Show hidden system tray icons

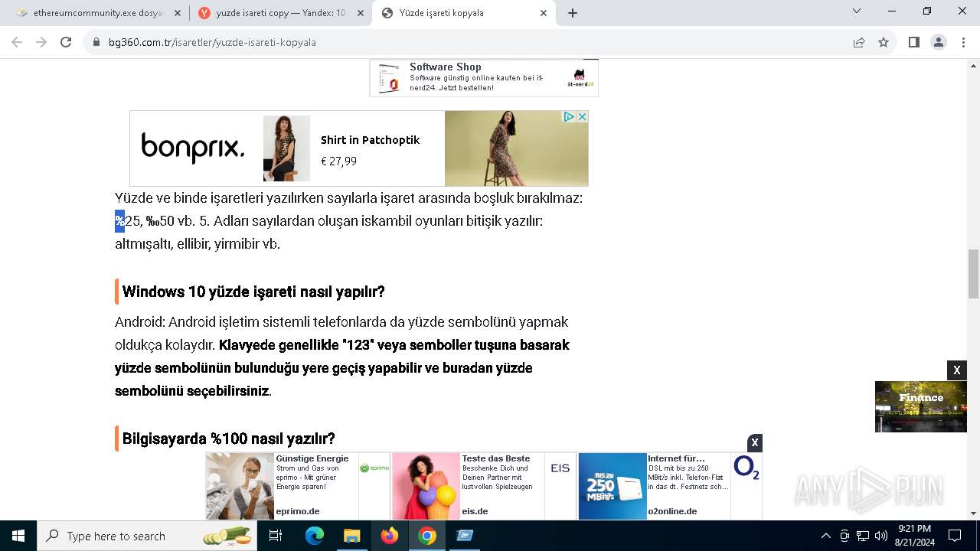click(x=825, y=536)
